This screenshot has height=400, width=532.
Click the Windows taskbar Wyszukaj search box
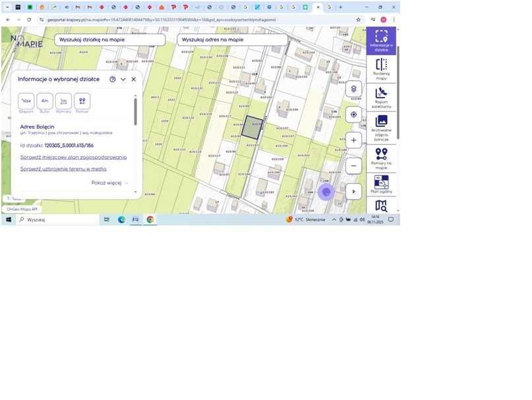[x=57, y=219]
